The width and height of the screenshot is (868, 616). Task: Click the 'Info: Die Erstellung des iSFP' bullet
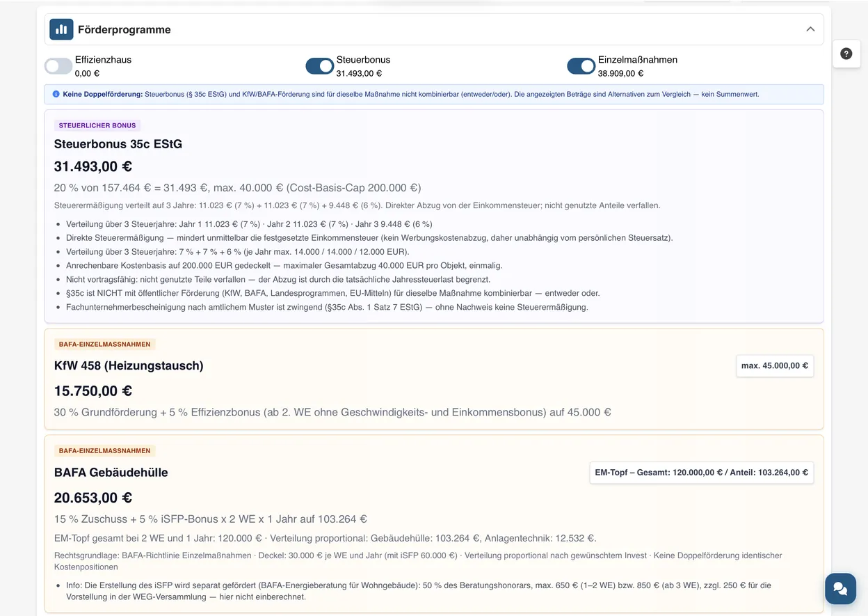coord(419,591)
